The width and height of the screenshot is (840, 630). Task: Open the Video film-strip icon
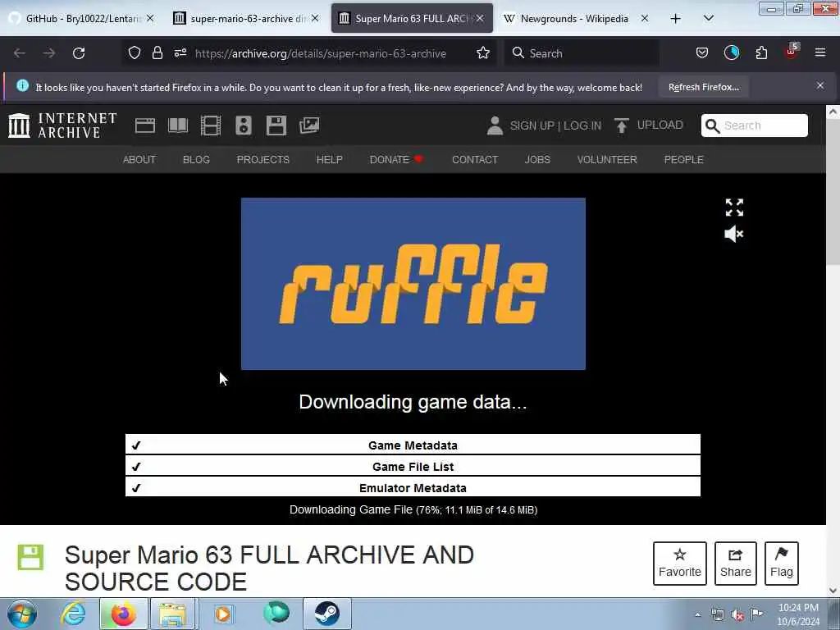click(211, 126)
